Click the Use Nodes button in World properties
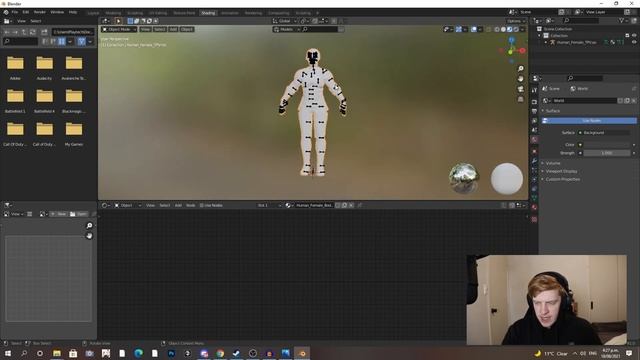Viewport: 640px width, 360px height. [589, 121]
